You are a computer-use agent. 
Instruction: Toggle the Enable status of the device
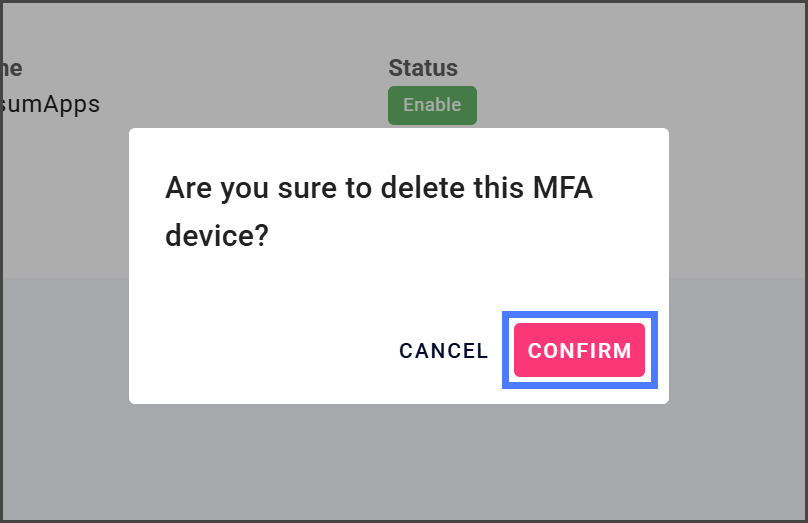click(x=432, y=105)
